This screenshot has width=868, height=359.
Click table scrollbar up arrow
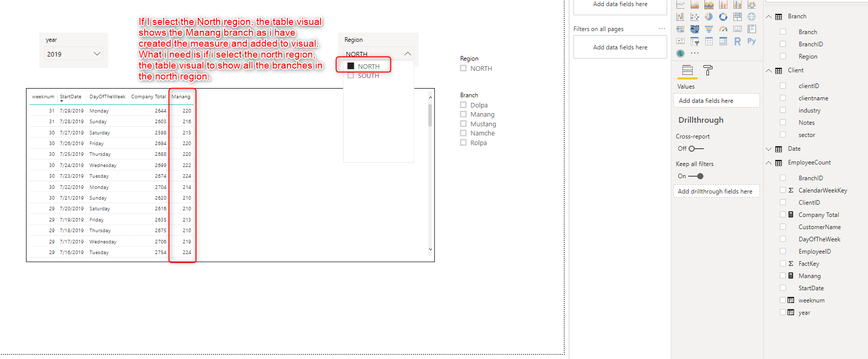point(431,97)
